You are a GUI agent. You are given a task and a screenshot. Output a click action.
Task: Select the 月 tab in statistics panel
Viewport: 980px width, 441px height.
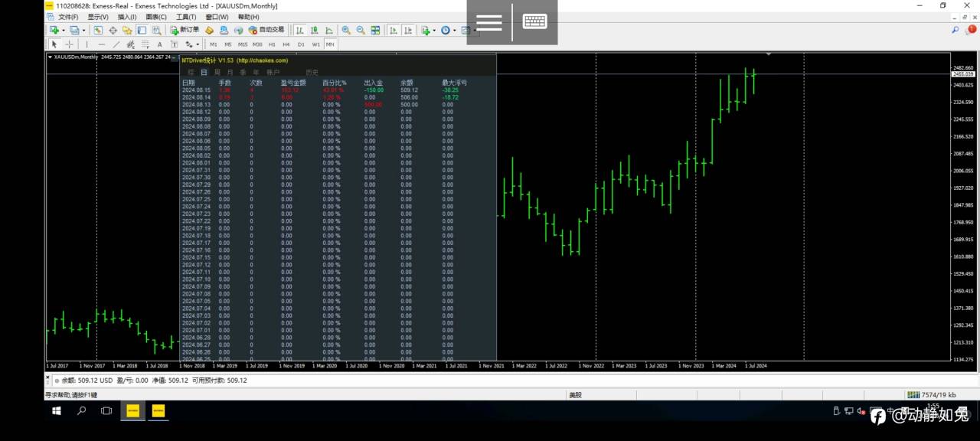tap(230, 72)
